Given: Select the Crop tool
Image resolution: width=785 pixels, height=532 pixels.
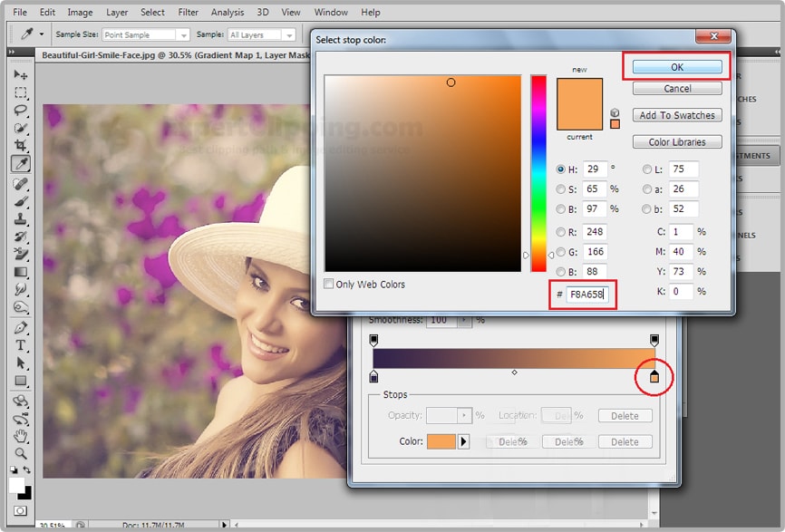Looking at the screenshot, I should pos(20,146).
